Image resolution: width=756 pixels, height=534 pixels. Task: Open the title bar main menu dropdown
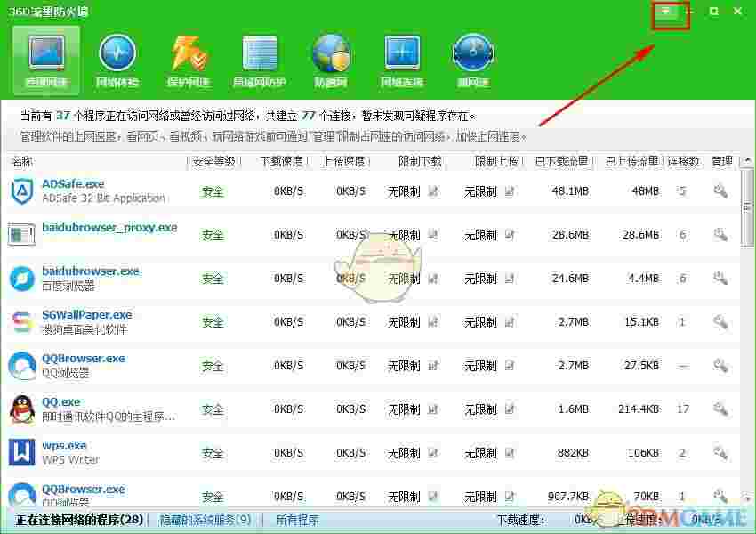666,11
